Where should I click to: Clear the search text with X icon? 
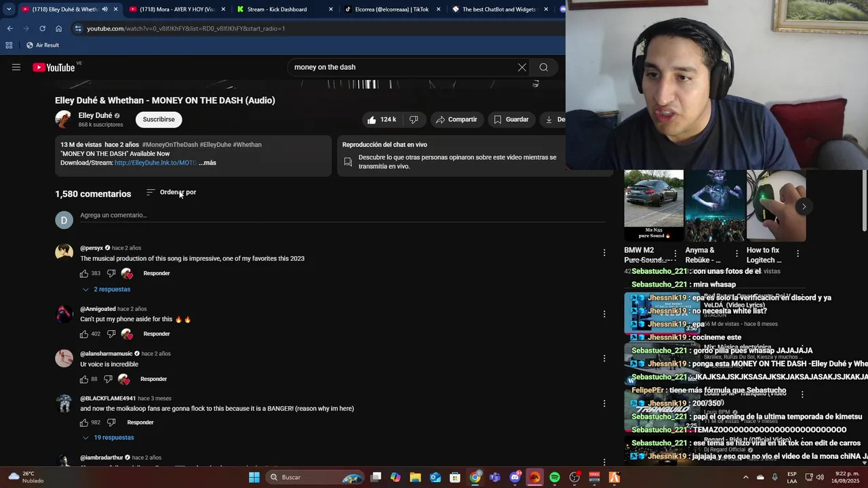[x=522, y=67]
